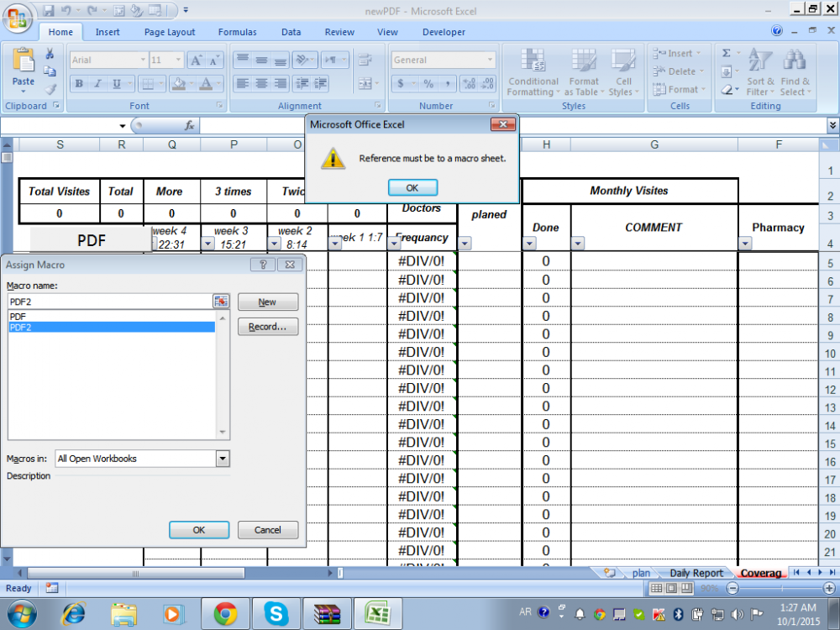The height and width of the screenshot is (630, 840).
Task: Toggle Align Text Right
Action: point(281,83)
